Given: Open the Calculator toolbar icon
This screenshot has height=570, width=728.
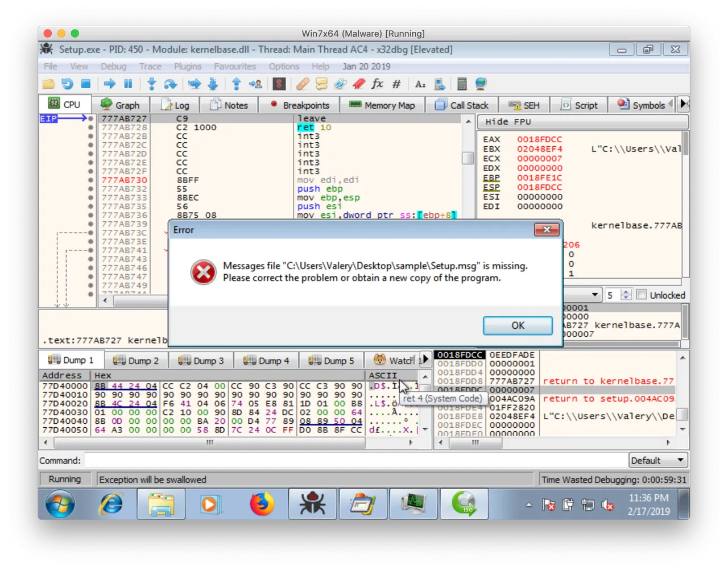Looking at the screenshot, I should point(462,84).
